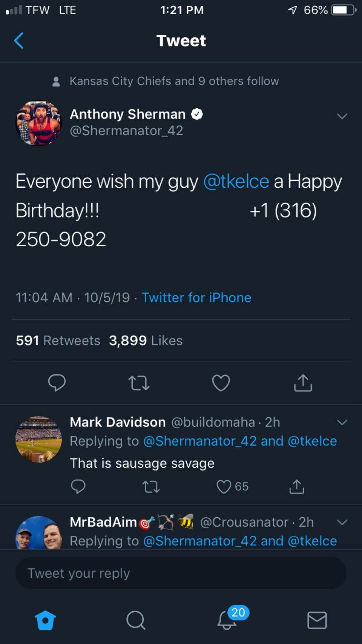
Task: Open the Messages envelope tab
Action: 317,620
